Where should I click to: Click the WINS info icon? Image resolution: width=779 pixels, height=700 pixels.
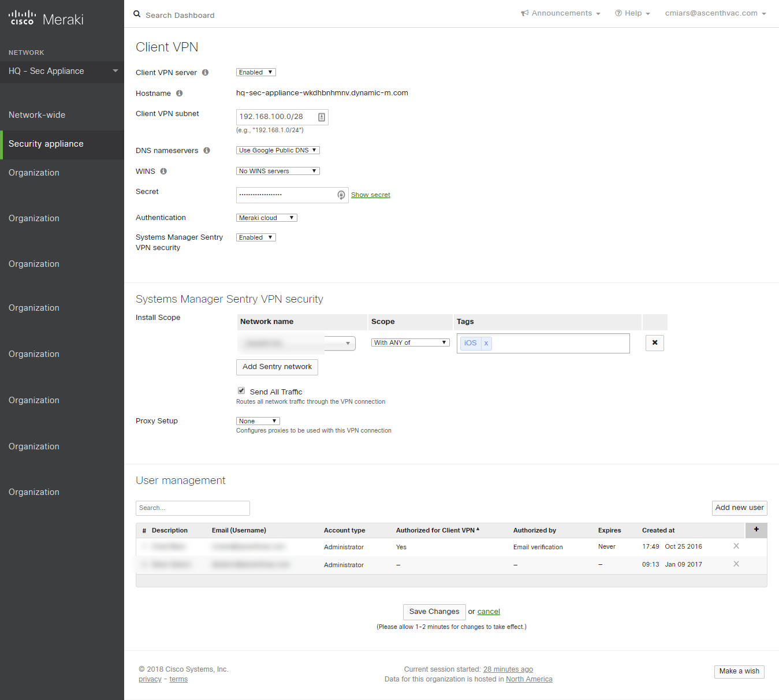(163, 172)
